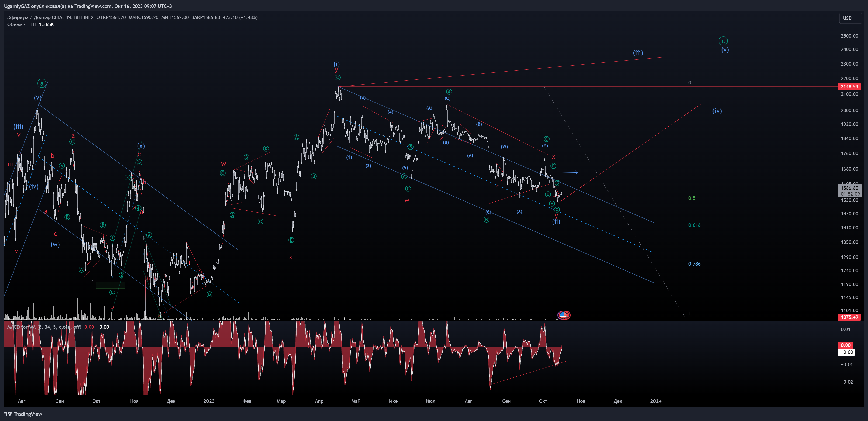The width and height of the screenshot is (868, 421).
Task: Click the red 1075.49 price label
Action: pyautogui.click(x=849, y=317)
